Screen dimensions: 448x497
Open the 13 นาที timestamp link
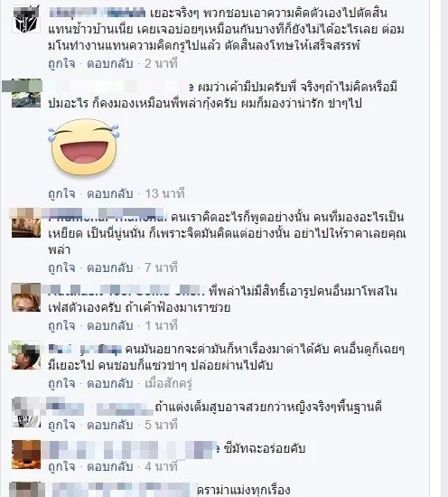tap(164, 193)
